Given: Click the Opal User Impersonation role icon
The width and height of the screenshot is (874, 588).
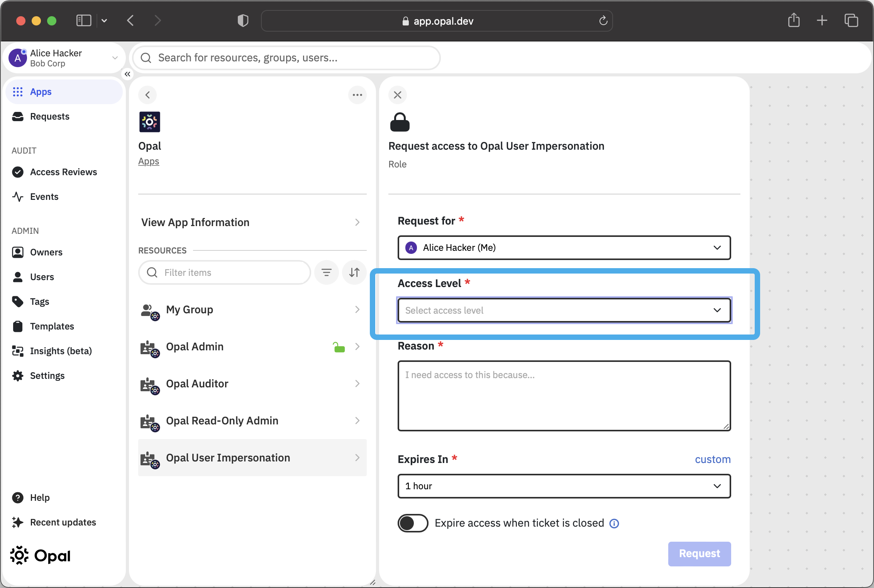Looking at the screenshot, I should pyautogui.click(x=150, y=460).
